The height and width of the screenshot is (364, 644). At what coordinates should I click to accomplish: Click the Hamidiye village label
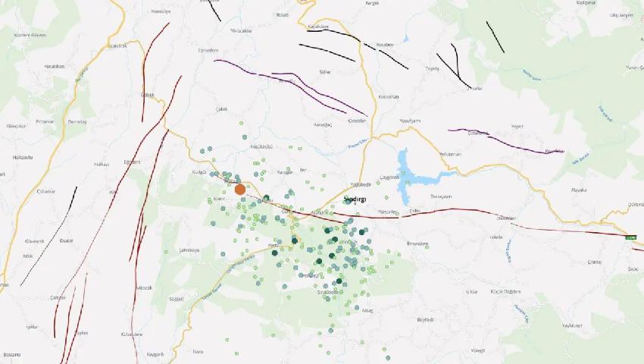[161, 11]
